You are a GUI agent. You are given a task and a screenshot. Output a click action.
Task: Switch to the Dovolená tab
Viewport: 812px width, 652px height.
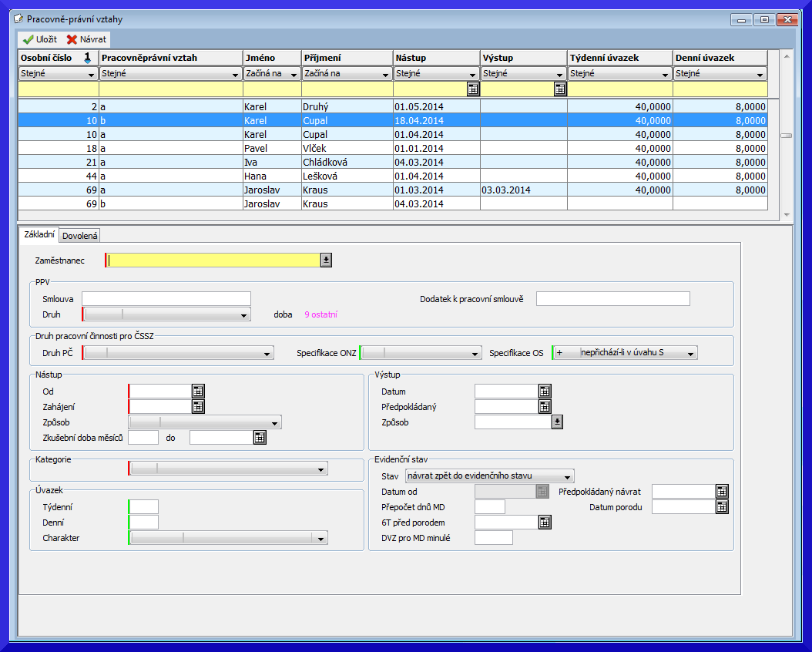pyautogui.click(x=80, y=236)
